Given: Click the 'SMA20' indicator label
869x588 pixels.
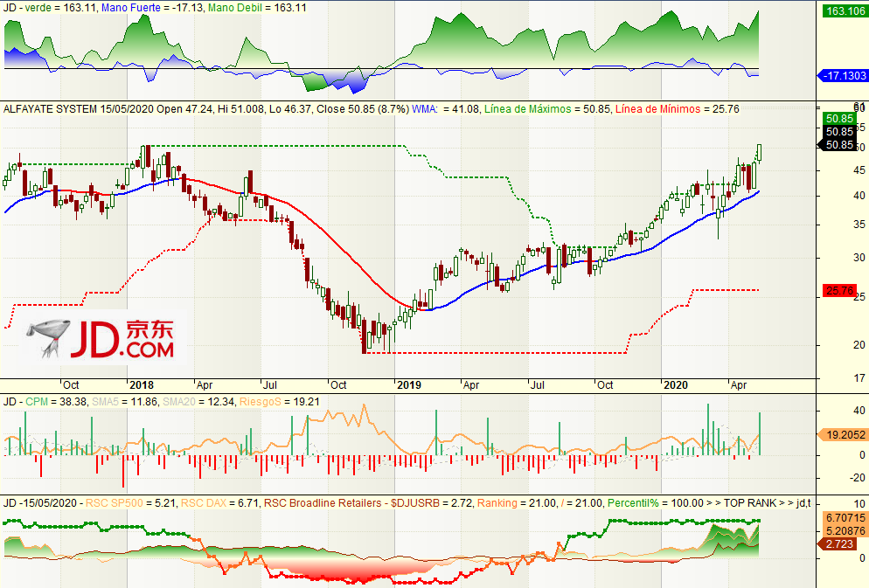Looking at the screenshot, I should (x=179, y=401).
